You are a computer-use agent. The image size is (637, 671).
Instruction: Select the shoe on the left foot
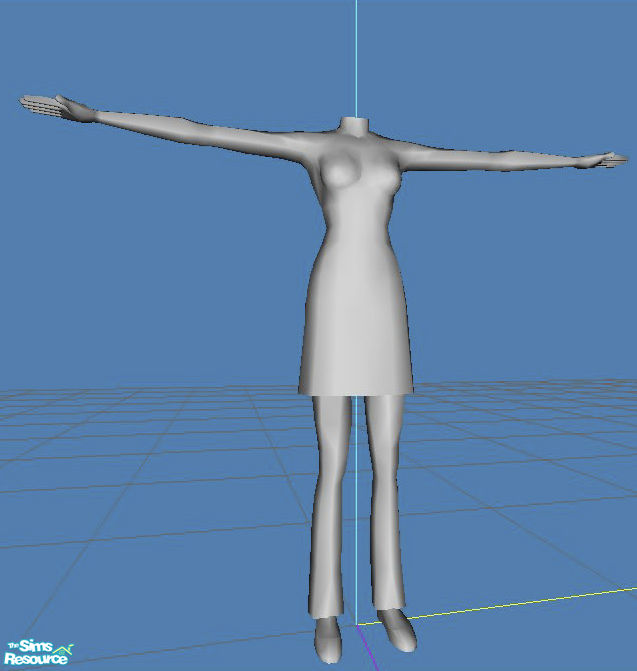[x=327, y=634]
